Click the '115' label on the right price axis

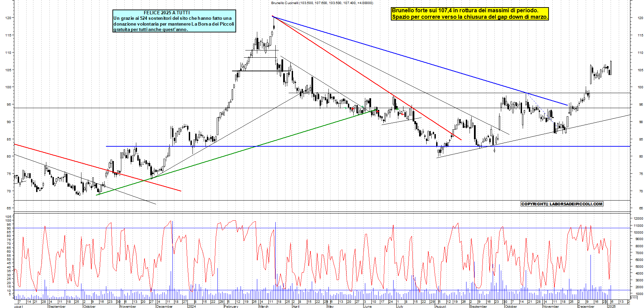pos(640,35)
